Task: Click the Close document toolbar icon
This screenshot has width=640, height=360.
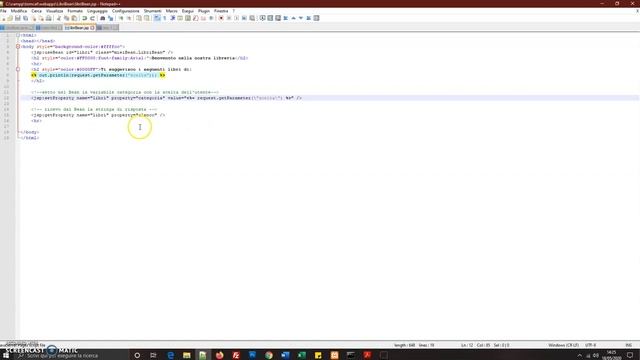Action: click(33, 18)
